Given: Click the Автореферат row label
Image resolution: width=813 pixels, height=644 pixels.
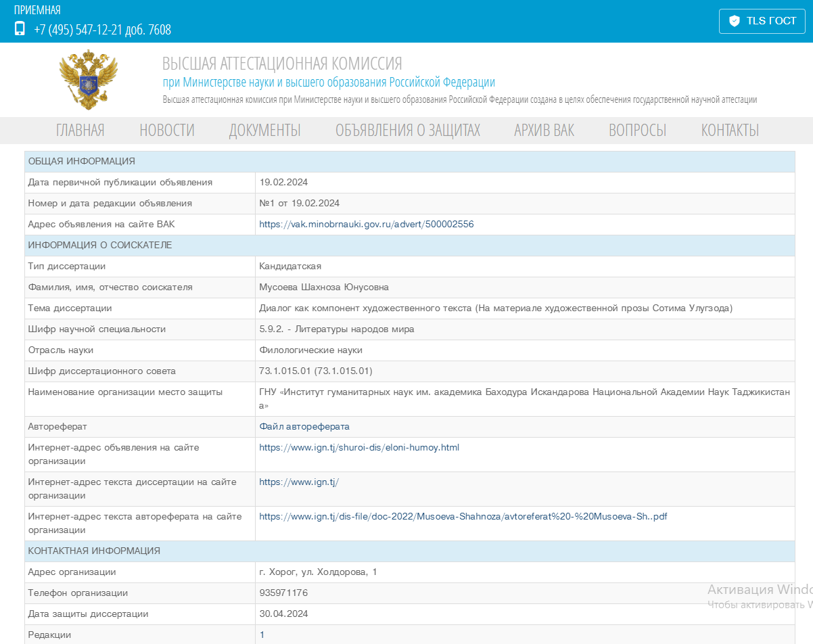Looking at the screenshot, I should pos(57,427).
